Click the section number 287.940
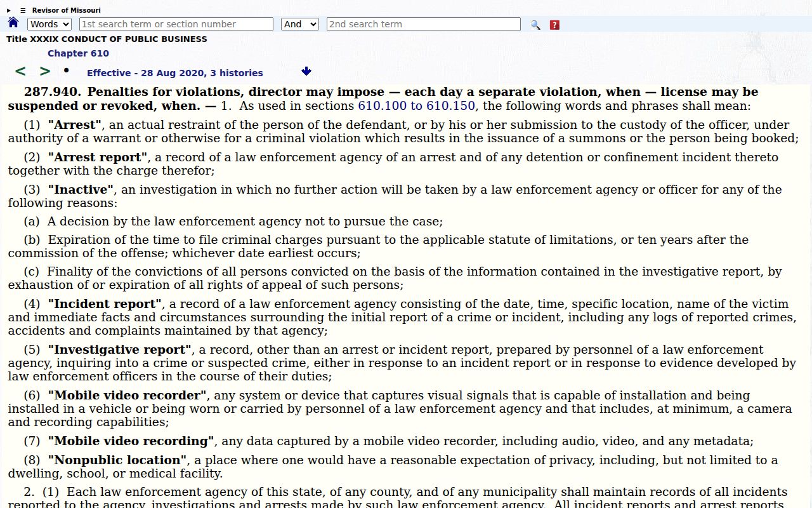This screenshot has width=812, height=508. click(53, 92)
